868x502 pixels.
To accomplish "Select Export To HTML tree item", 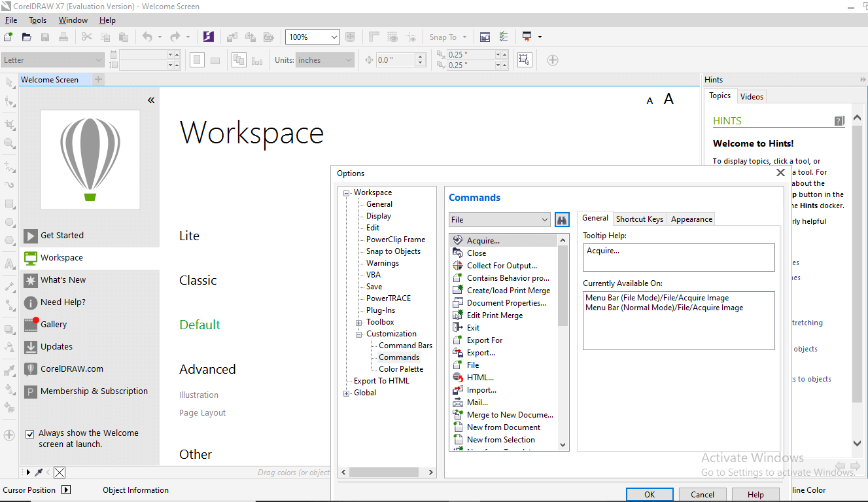I will 381,381.
